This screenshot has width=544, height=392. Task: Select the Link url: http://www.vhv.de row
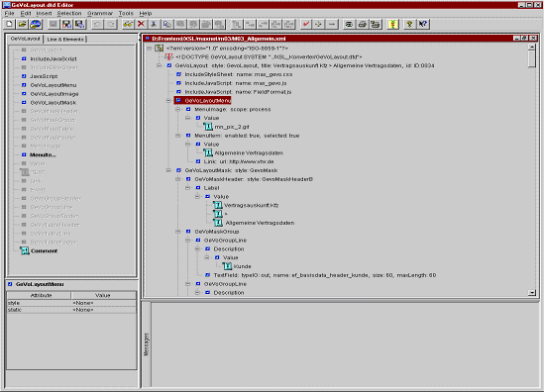click(239, 161)
